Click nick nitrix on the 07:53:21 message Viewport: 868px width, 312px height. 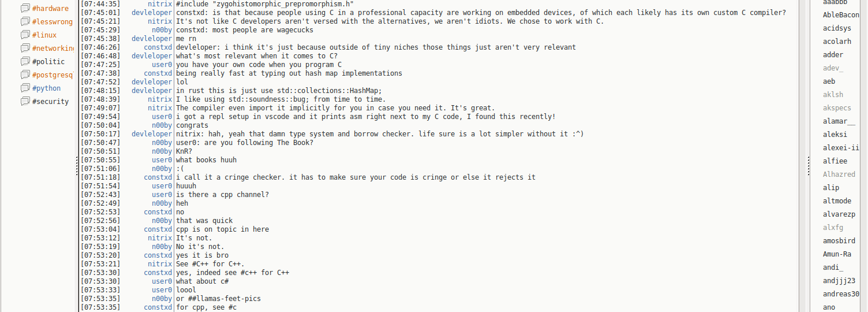pos(160,264)
